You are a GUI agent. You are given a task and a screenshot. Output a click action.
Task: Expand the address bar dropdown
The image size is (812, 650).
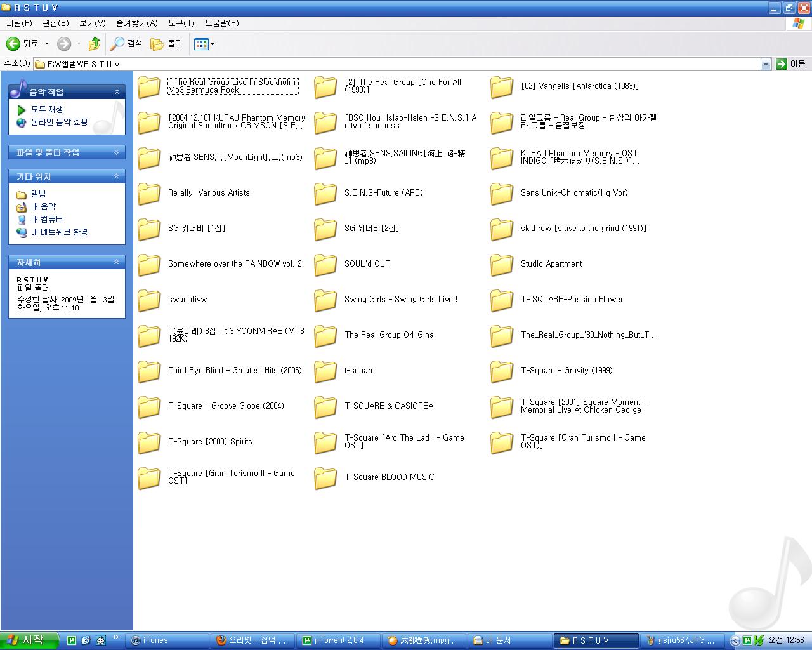766,64
